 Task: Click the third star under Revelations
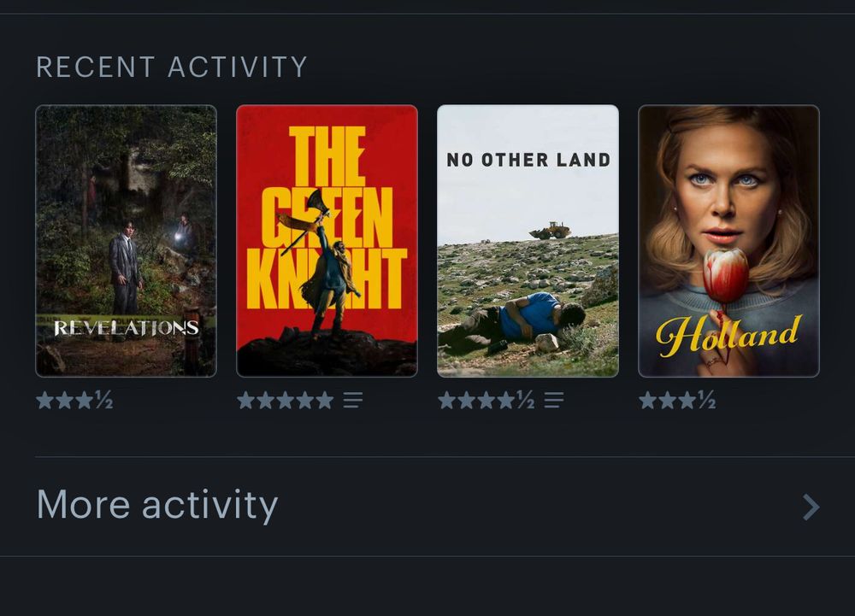coord(85,401)
